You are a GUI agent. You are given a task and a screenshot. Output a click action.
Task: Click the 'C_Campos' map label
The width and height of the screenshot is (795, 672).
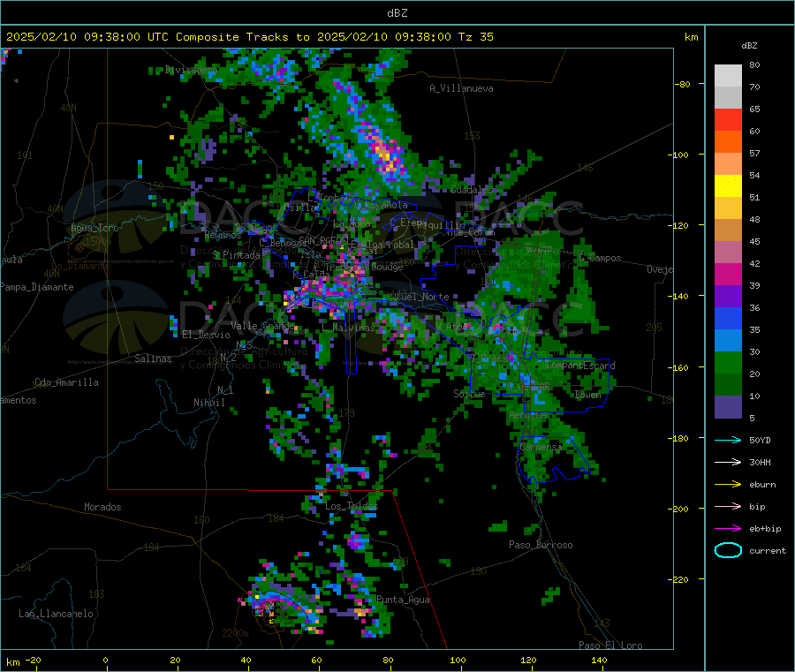[600, 258]
